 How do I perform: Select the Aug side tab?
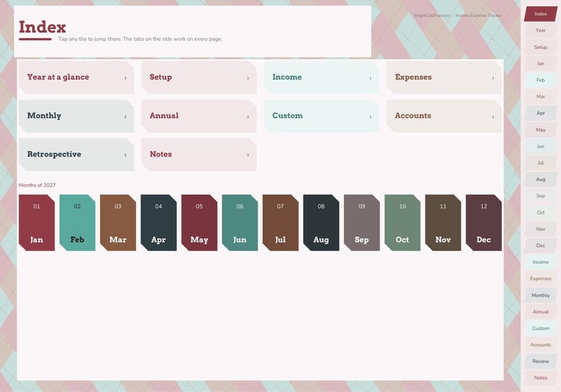541,179
